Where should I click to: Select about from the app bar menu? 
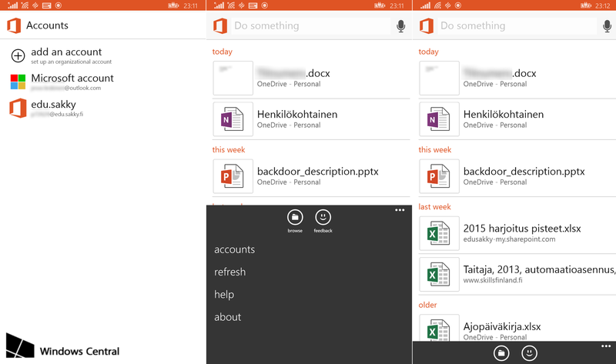tap(227, 317)
